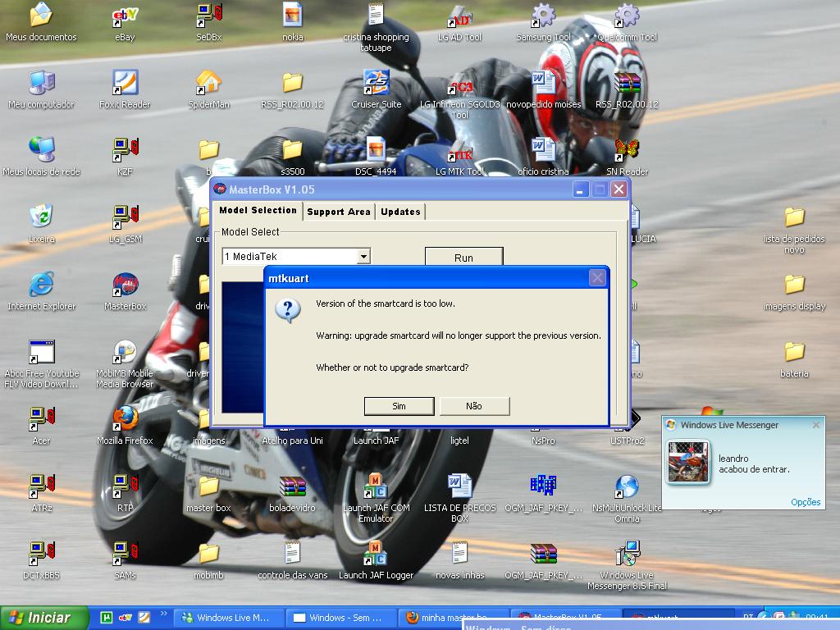
Task: Select the LISTA DE PRECOS BOX document
Action: [459, 498]
